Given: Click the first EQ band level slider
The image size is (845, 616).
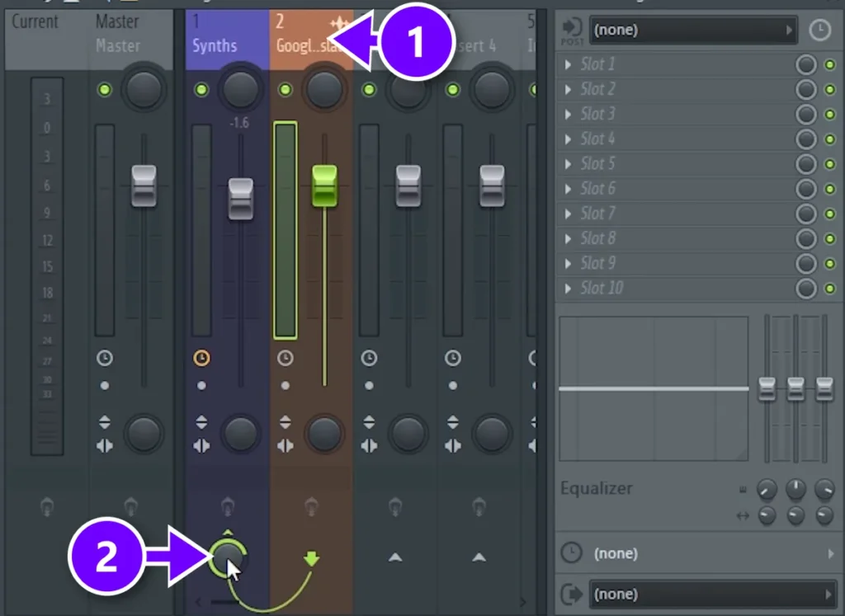Looking at the screenshot, I should 767,388.
